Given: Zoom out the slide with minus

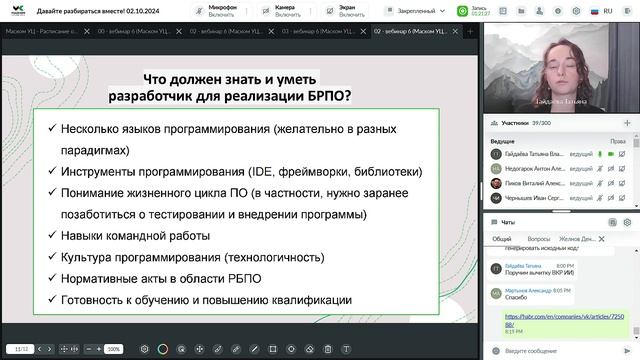Looking at the screenshot, I should [x=89, y=349].
